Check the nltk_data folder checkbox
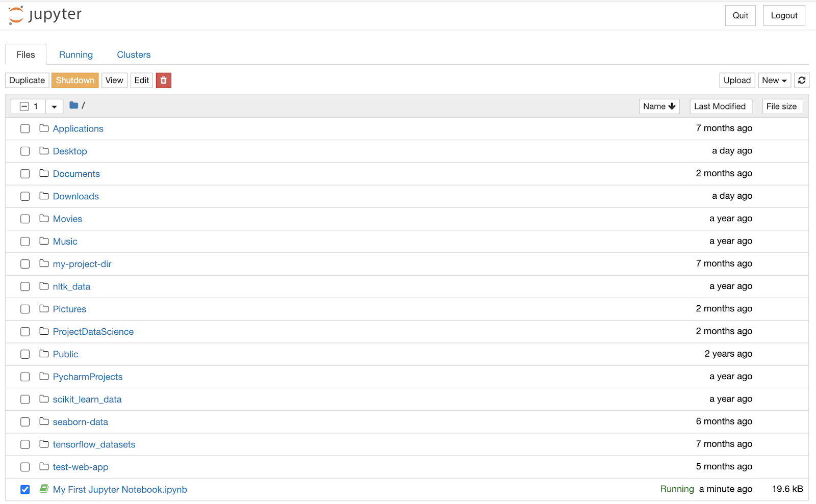Viewport: 816px width, 504px height. [x=25, y=287]
